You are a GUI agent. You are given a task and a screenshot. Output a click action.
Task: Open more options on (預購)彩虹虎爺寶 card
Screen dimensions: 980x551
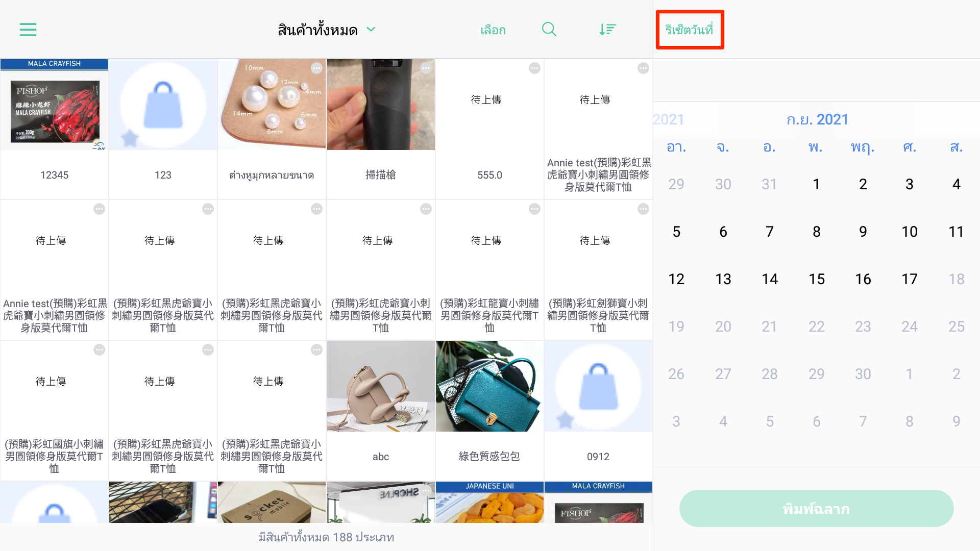tap(426, 209)
